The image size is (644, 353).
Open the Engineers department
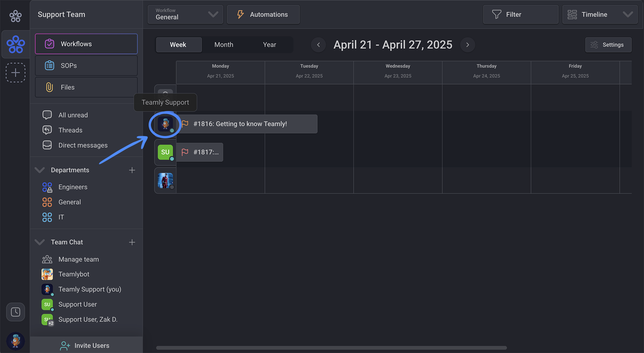(x=73, y=187)
